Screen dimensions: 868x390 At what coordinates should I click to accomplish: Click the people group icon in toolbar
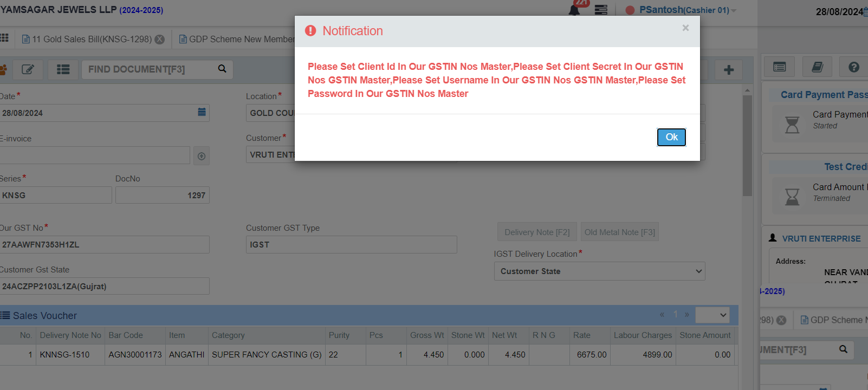(x=3, y=69)
